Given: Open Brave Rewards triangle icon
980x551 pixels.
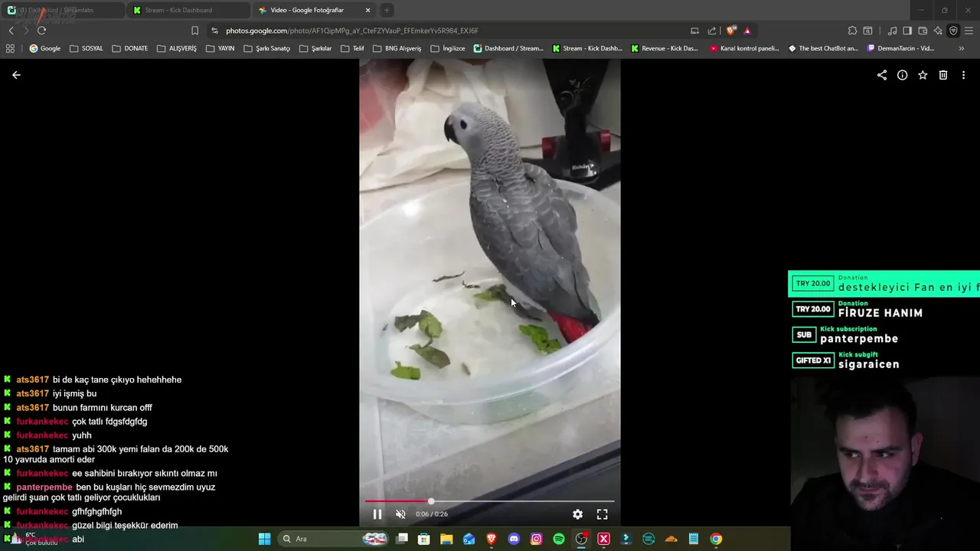Looking at the screenshot, I should (x=747, y=31).
